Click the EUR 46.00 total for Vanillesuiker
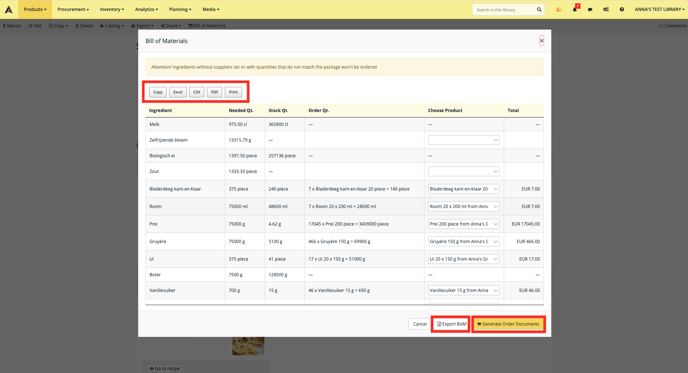The image size is (688, 373). coord(530,290)
